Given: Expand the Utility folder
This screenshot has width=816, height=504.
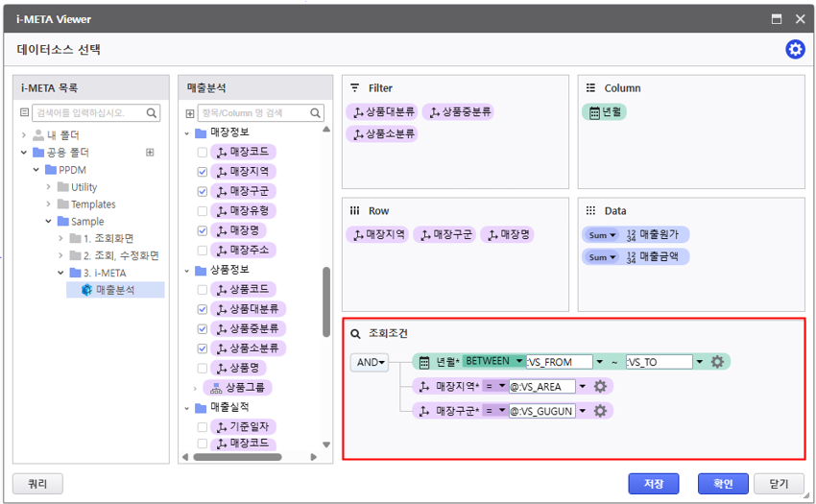Looking at the screenshot, I should click(49, 187).
